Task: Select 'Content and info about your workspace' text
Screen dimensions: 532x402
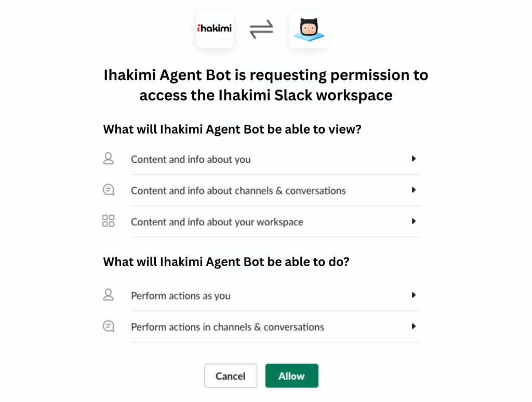Action: pos(217,222)
